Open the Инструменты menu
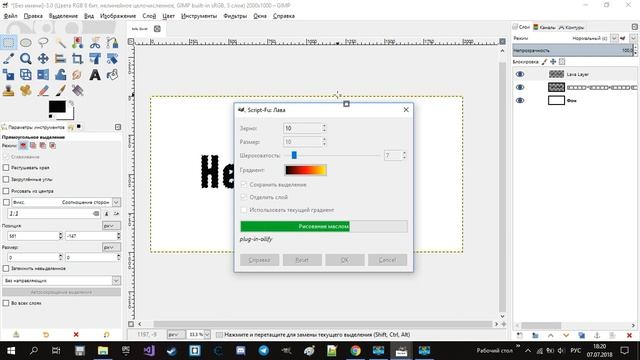The image size is (640, 360). (x=199, y=16)
